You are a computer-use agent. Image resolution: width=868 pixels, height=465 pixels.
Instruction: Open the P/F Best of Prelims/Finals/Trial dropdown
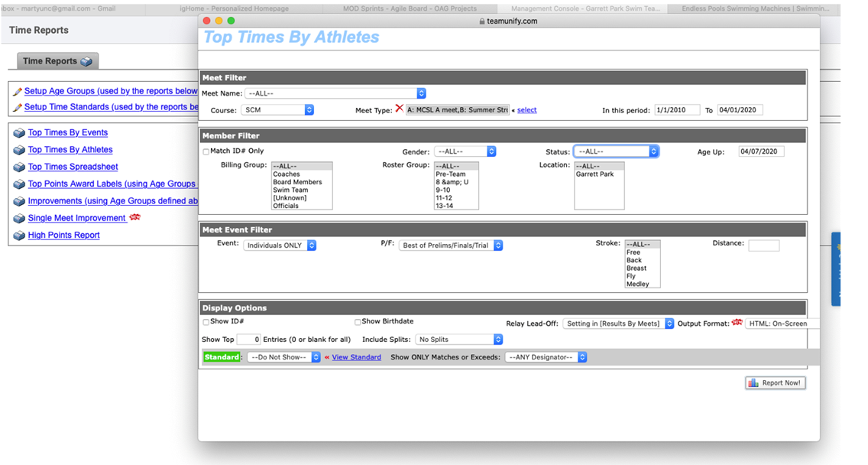click(451, 246)
